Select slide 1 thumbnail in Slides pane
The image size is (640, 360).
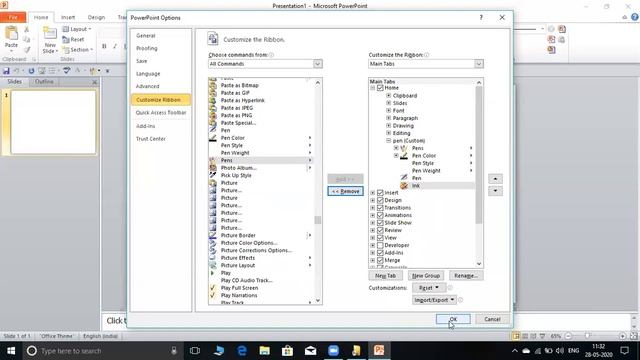coord(53,122)
